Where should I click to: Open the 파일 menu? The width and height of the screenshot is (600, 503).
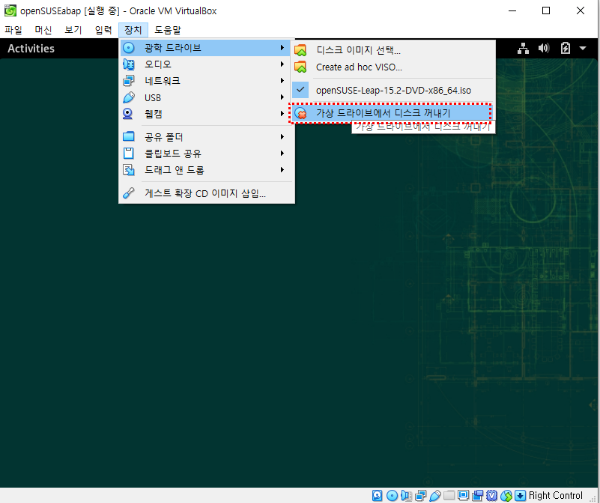coord(13,30)
